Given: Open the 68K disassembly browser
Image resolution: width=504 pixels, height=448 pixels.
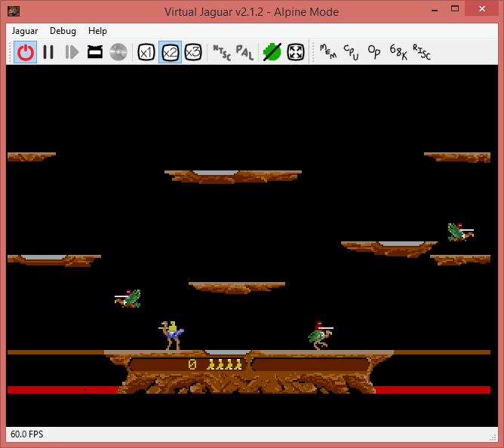Looking at the screenshot, I should (398, 52).
